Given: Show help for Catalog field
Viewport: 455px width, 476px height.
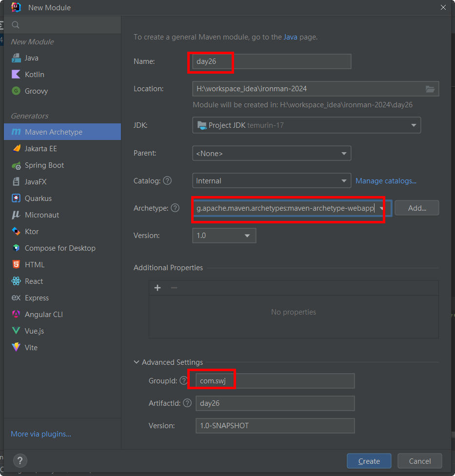Looking at the screenshot, I should click(x=167, y=180).
